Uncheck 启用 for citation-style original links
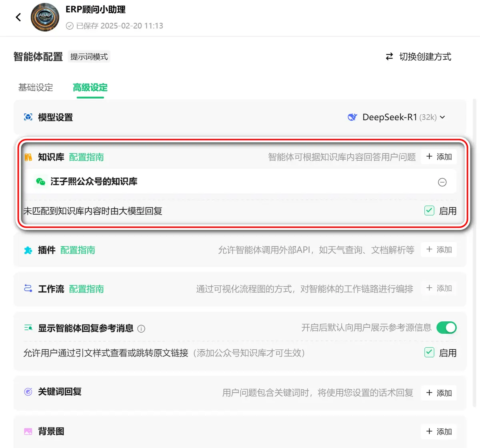Image resolution: width=480 pixels, height=448 pixels. point(429,352)
